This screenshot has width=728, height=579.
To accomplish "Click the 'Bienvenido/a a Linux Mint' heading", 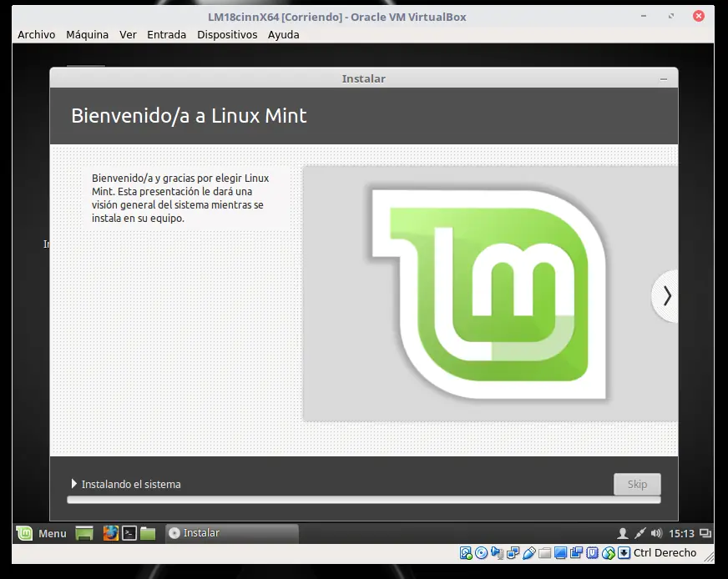I will 189,115.
